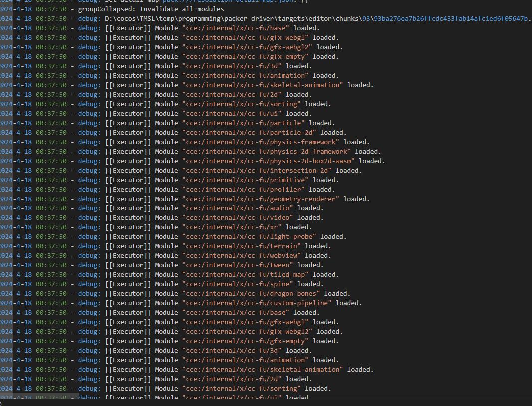Viewport: 532px width, 406px height.
Task: Click the "cc-fu/spine" module path
Action: coord(238,284)
